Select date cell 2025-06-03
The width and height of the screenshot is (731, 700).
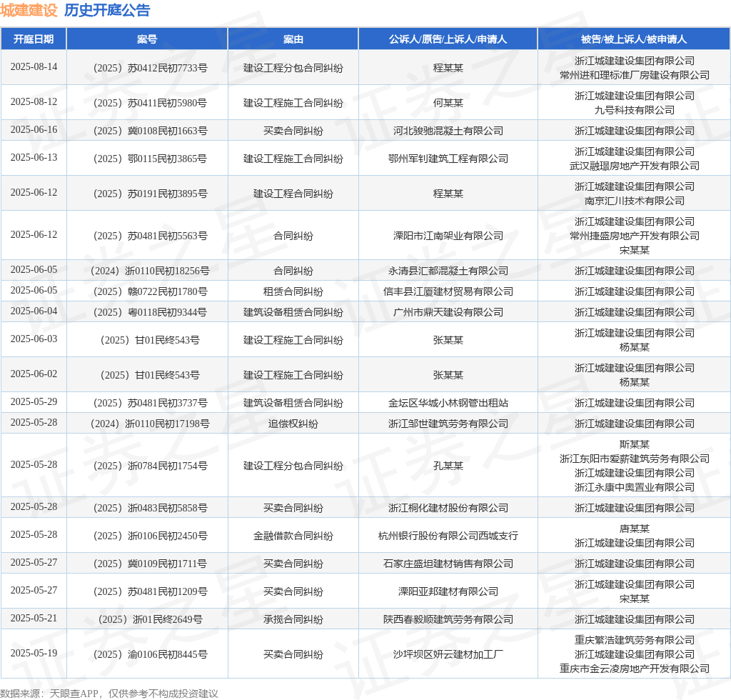[x=34, y=339]
